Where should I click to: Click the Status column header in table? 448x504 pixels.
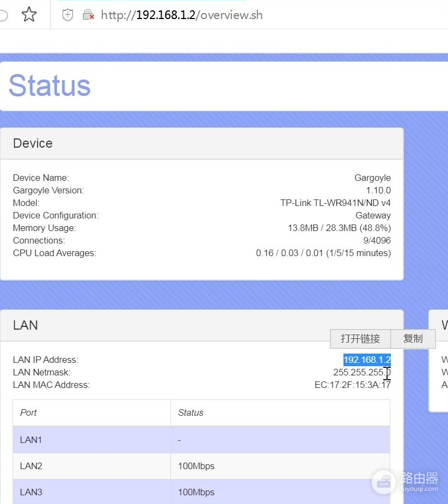191,412
